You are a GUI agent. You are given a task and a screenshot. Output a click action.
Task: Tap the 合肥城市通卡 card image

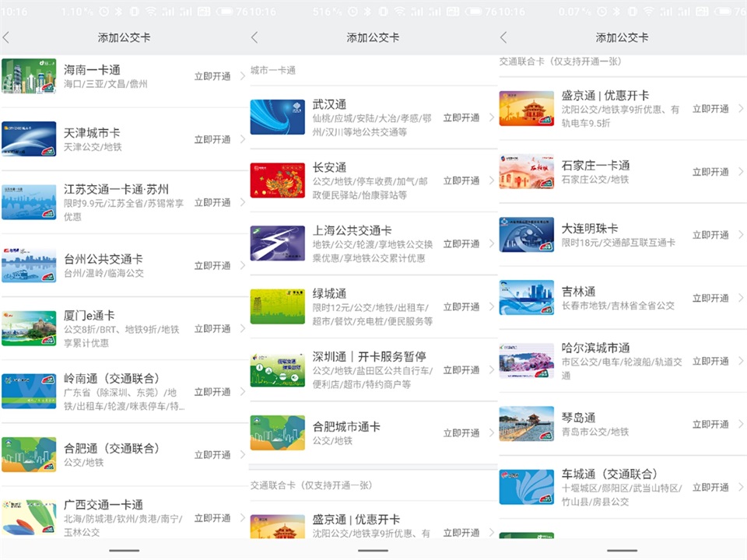tap(278, 433)
